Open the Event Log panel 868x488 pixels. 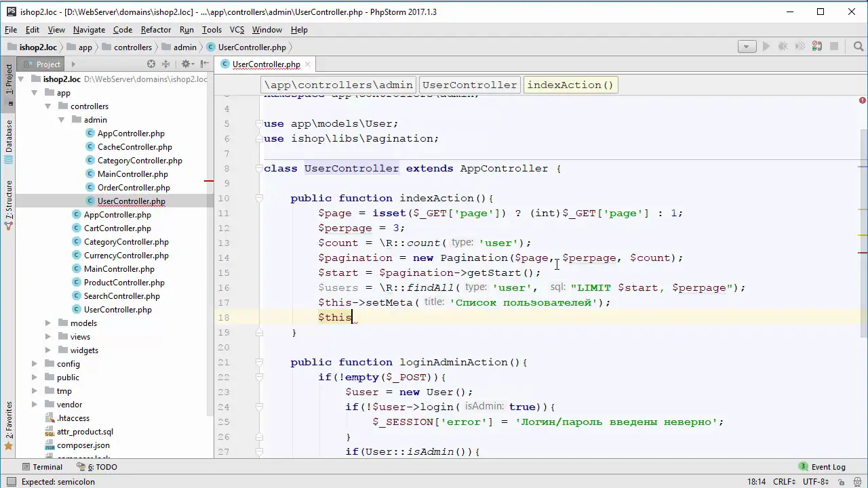(822, 467)
